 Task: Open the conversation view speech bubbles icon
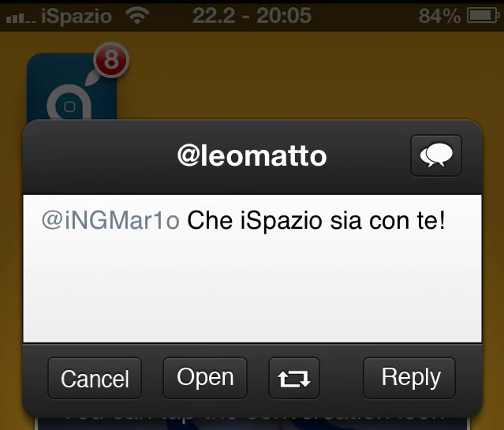[x=435, y=155]
